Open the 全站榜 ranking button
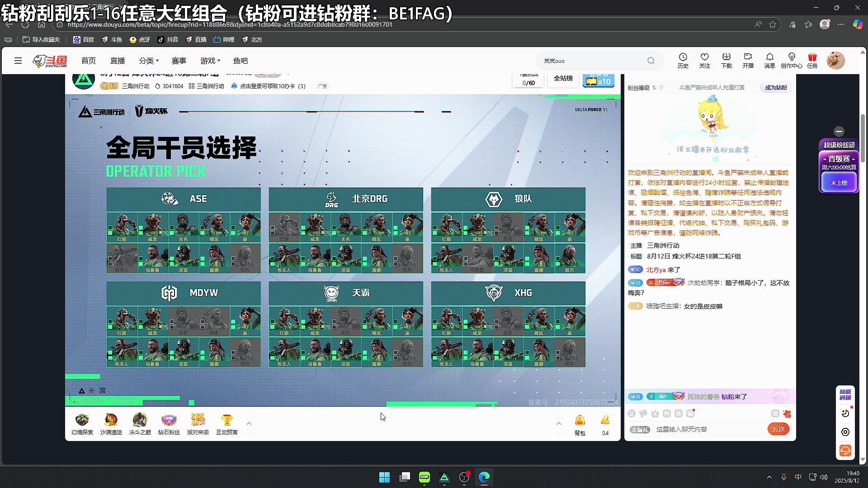The width and height of the screenshot is (868, 488). tap(563, 79)
